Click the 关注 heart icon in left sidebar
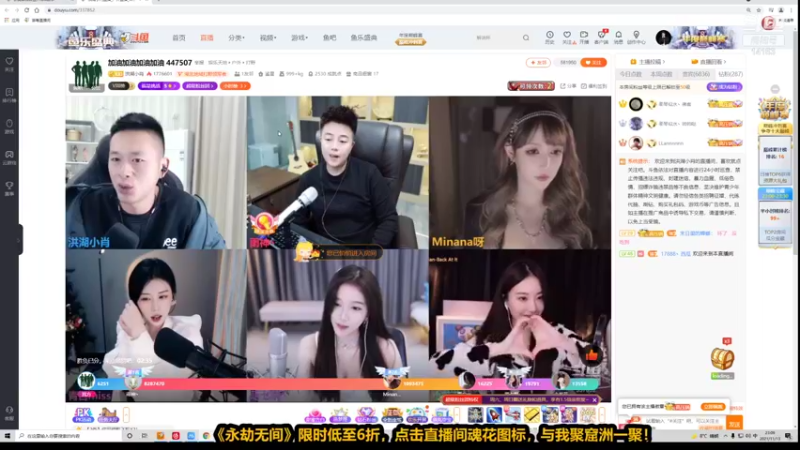Image resolution: width=800 pixels, height=450 pixels. [x=9, y=64]
